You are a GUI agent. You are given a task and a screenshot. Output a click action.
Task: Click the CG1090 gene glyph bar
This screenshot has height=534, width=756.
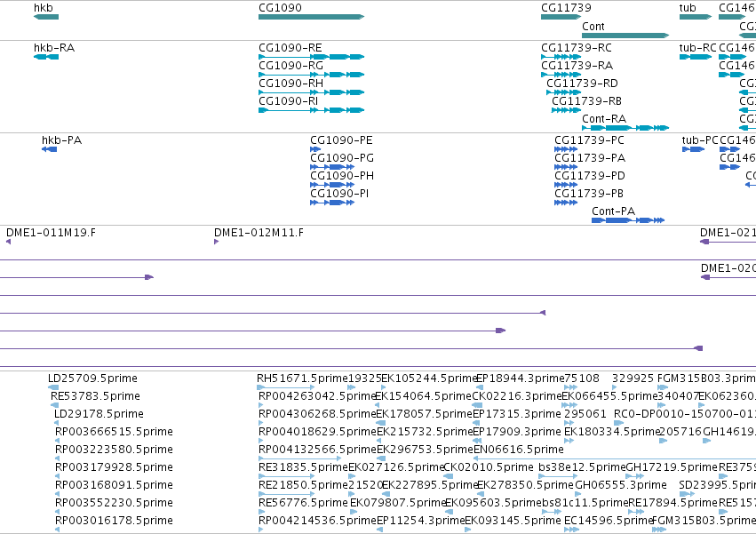[x=312, y=17]
